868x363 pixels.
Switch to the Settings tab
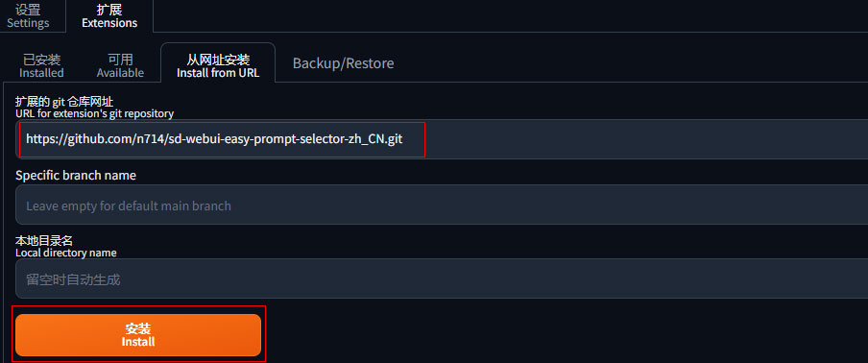pos(28,16)
